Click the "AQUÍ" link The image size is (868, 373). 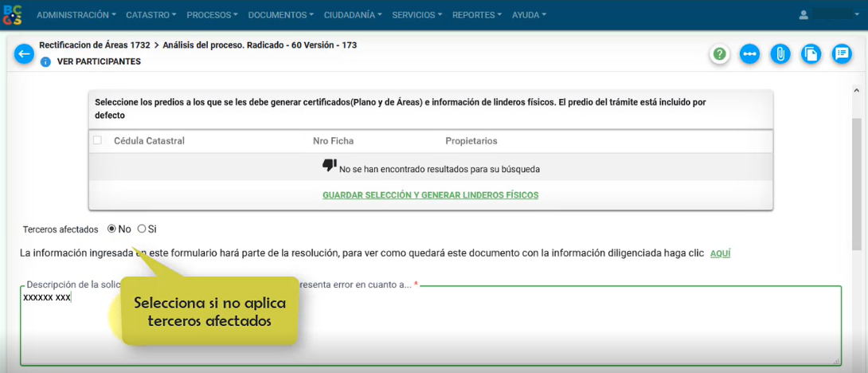720,253
